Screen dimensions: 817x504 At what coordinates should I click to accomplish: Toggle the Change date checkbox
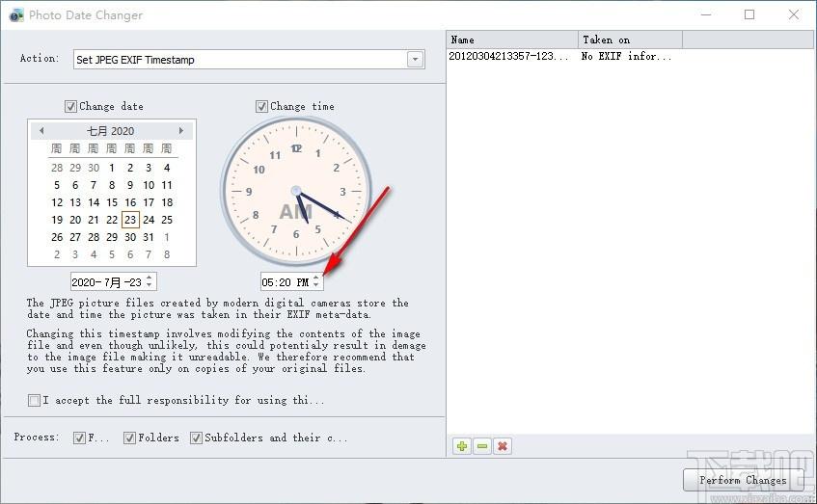tap(70, 106)
